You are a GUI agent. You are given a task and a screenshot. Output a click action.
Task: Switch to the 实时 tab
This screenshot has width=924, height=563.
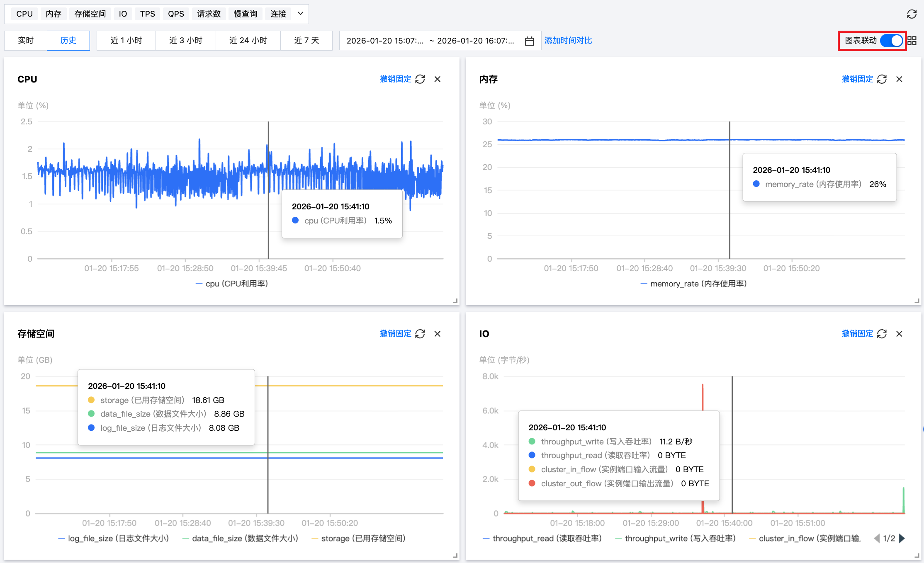[x=26, y=41]
